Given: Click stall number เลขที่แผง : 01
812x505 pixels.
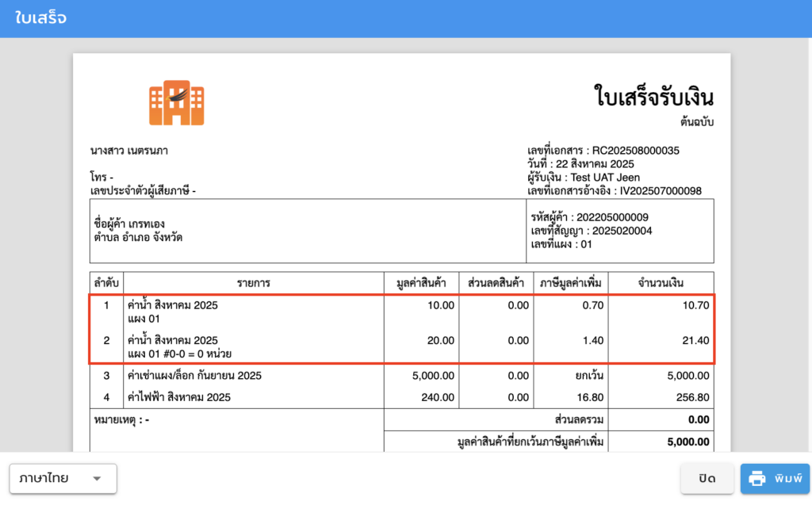Looking at the screenshot, I should pyautogui.click(x=561, y=244).
